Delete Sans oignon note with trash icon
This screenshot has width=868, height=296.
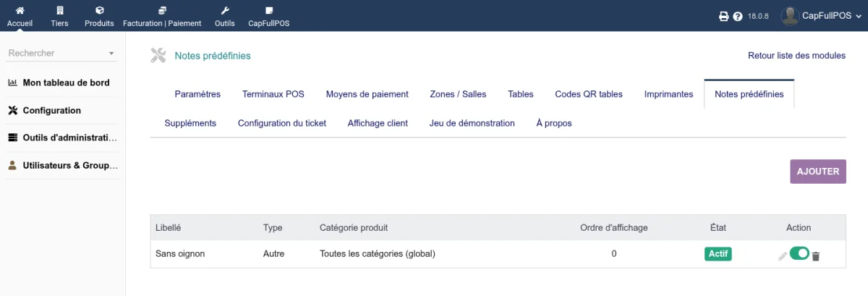pyautogui.click(x=816, y=256)
